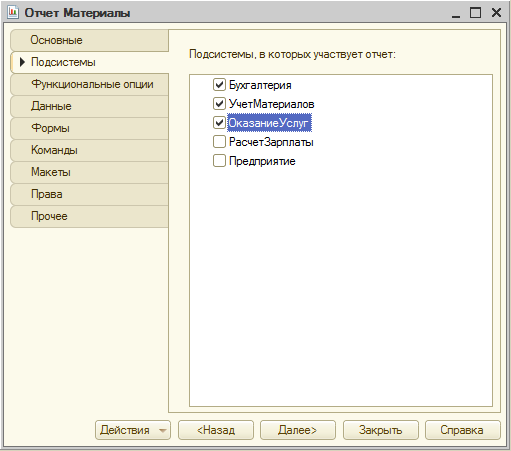
Task: Uncheck the УчетМатериалов checkbox
Action: coord(219,104)
